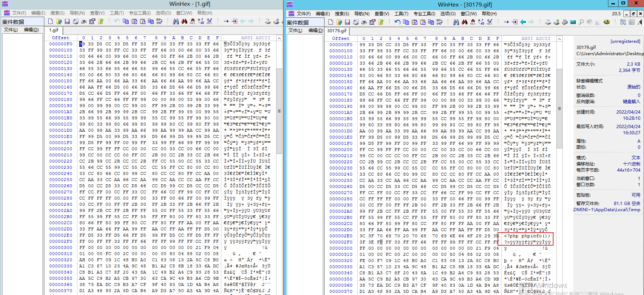Undo last edit in 30179.gif window
644x295 pixels.
tap(397, 22)
